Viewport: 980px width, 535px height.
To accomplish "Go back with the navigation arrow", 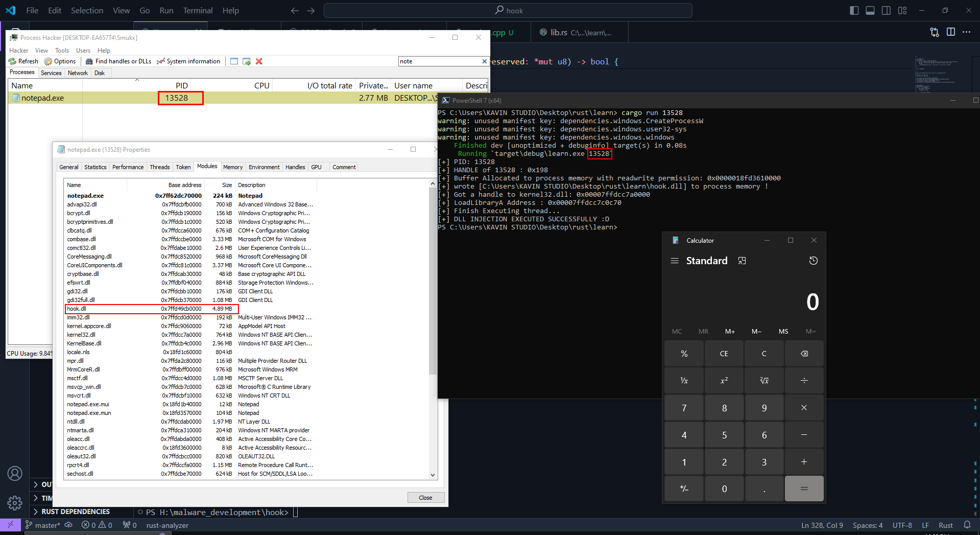I will pyautogui.click(x=295, y=11).
